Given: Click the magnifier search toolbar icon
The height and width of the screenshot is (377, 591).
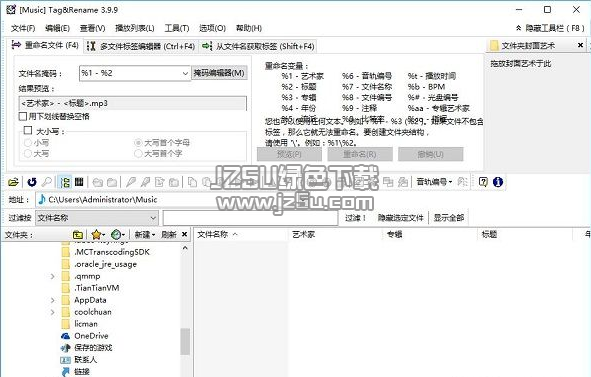Looking at the screenshot, I should [x=47, y=182].
